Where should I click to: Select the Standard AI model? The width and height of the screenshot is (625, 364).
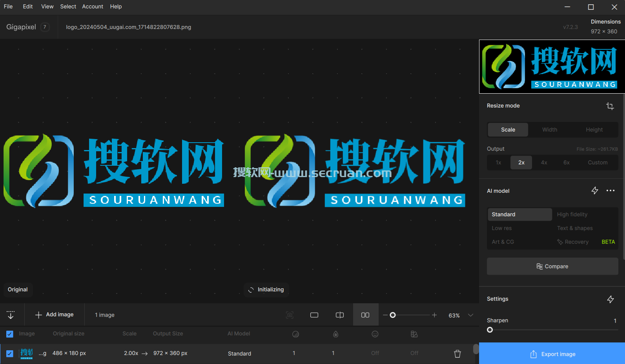point(520,214)
